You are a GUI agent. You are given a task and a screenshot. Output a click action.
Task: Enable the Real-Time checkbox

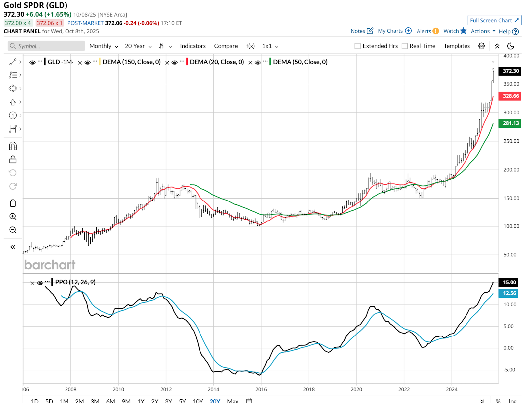tap(405, 46)
